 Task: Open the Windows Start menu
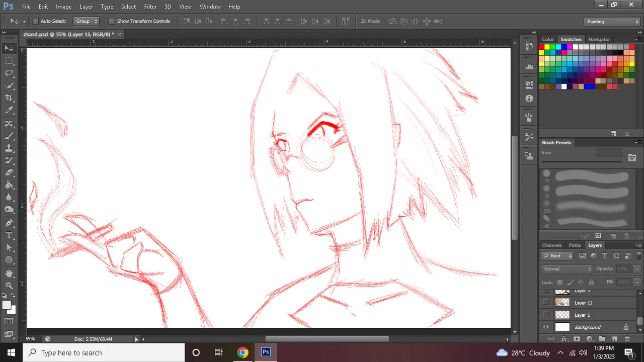pyautogui.click(x=11, y=352)
